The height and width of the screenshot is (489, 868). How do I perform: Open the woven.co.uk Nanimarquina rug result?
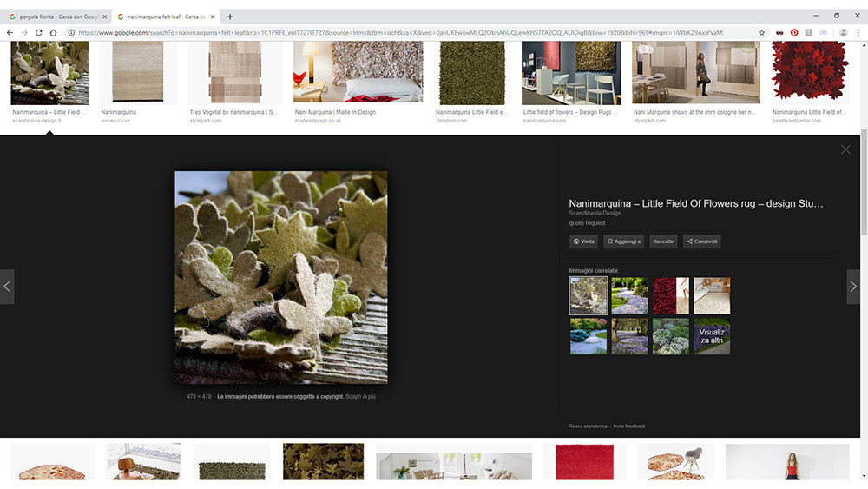tap(138, 73)
